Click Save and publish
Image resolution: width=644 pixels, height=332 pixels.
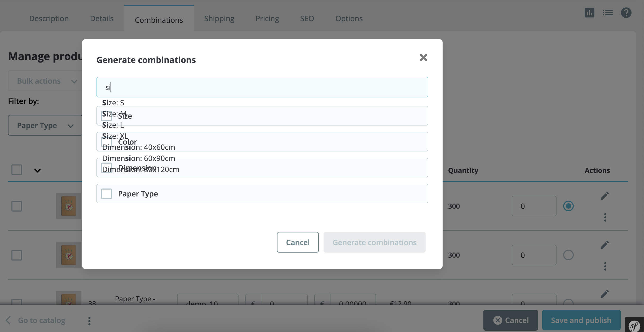click(581, 320)
